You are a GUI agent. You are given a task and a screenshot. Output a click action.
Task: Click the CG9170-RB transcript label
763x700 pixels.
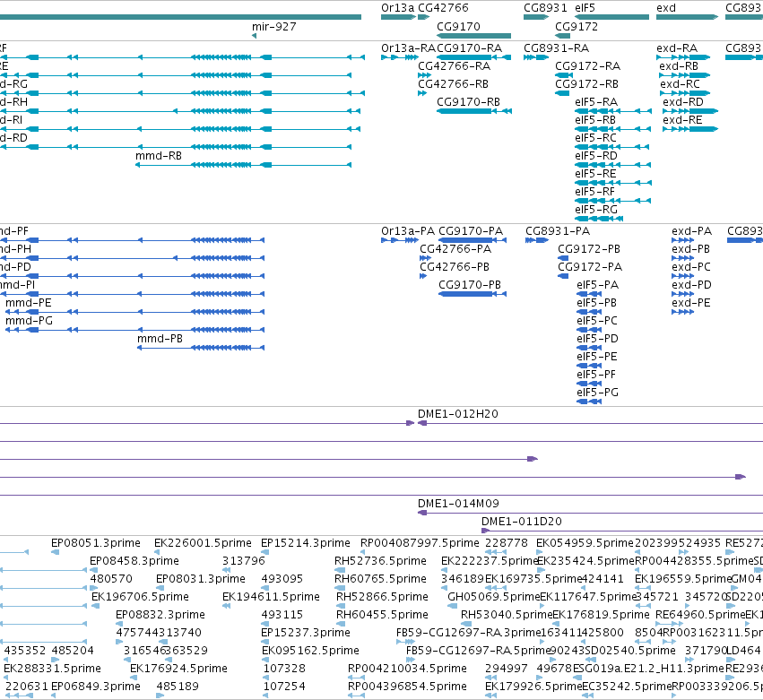point(468,102)
